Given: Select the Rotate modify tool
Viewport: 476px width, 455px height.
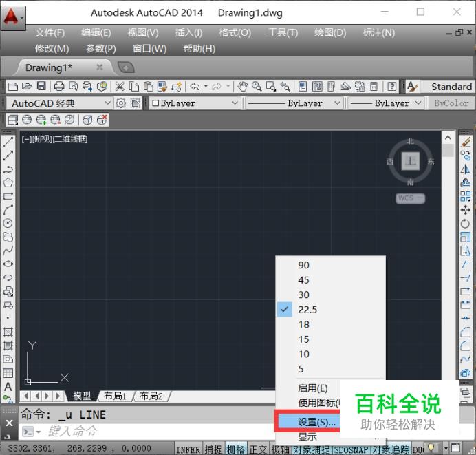Looking at the screenshot, I should pyautogui.click(x=466, y=224).
